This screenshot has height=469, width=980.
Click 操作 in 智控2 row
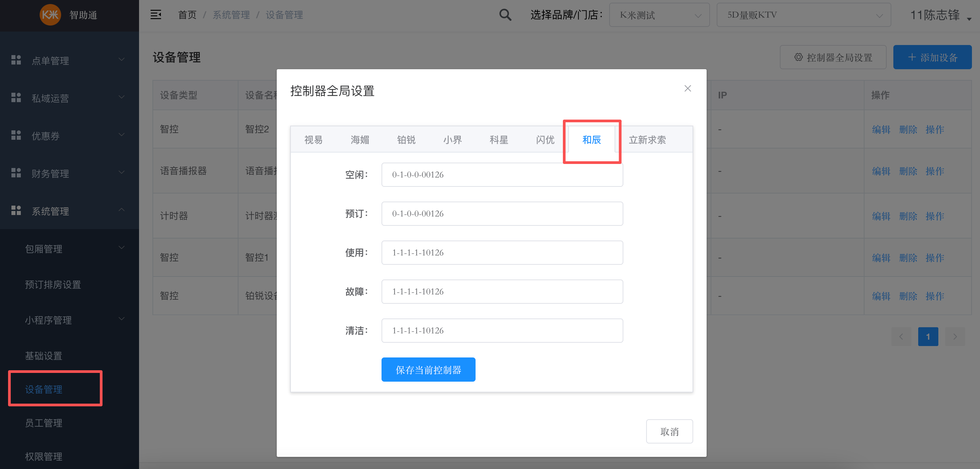click(935, 129)
